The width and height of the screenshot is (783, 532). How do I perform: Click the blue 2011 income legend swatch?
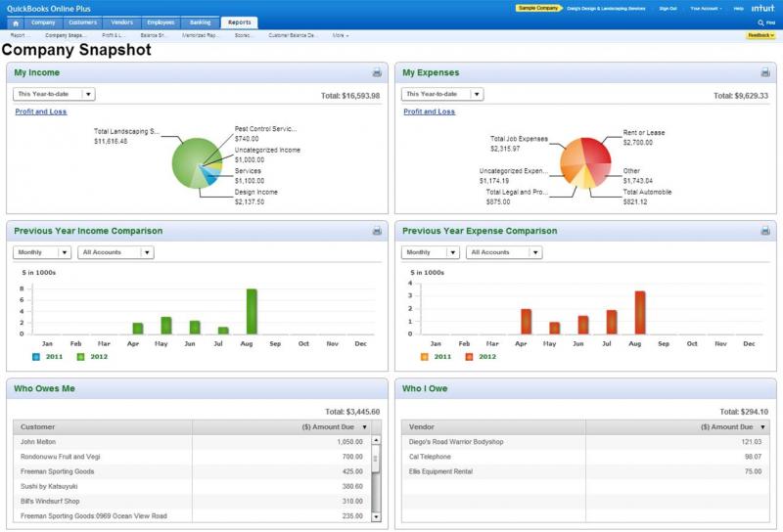(36, 357)
